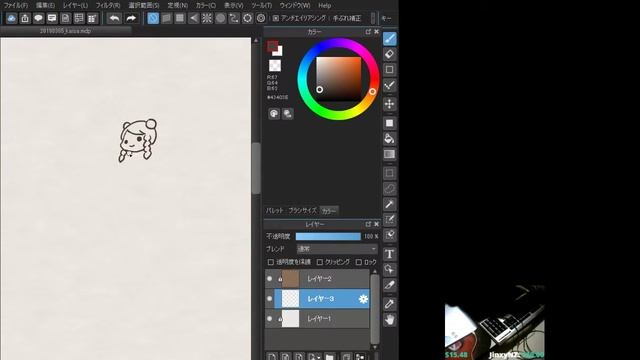This screenshot has width=640, height=360.
Task: Turn off snap with the blue snap-off icon
Action: [x=153, y=18]
